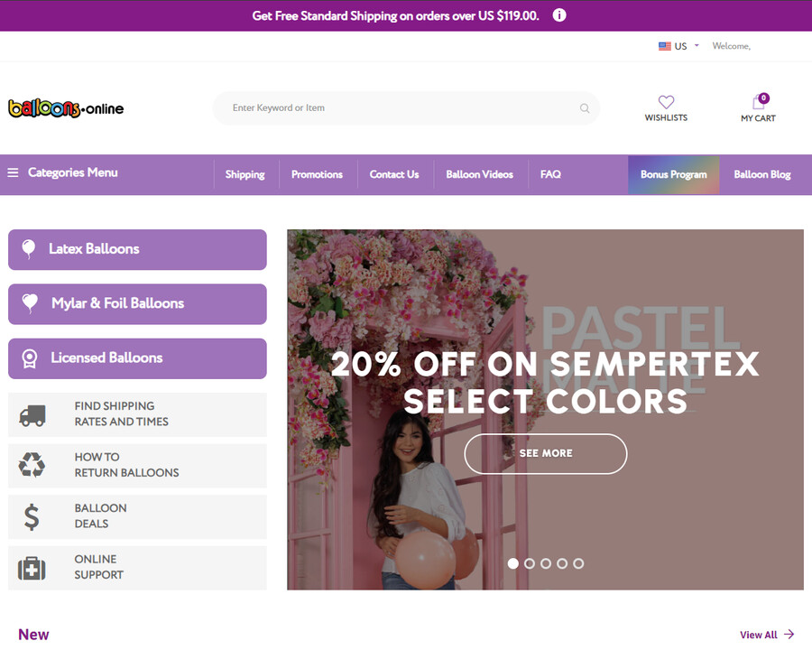The image size is (812, 650).
Task: Go to Balloon Videos menu item
Action: pyautogui.click(x=479, y=174)
